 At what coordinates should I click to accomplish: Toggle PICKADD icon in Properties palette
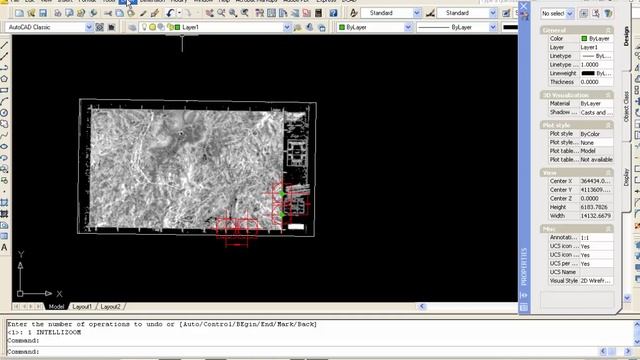584,13
